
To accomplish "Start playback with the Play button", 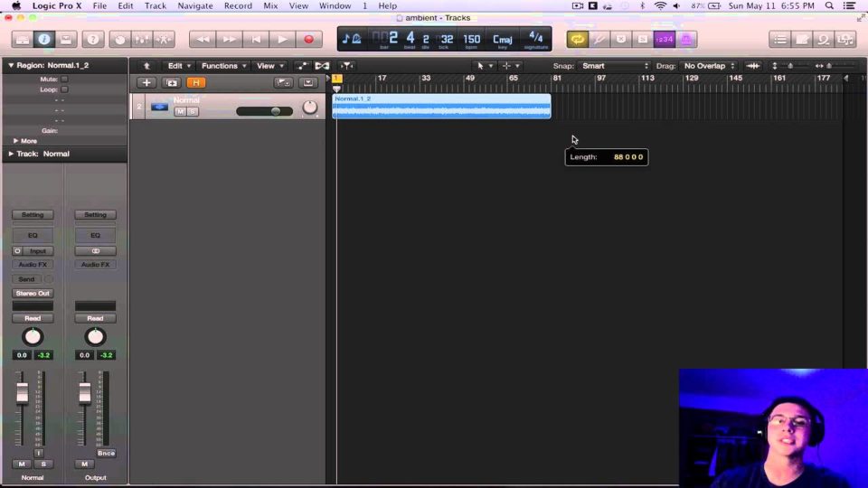I will tap(282, 39).
